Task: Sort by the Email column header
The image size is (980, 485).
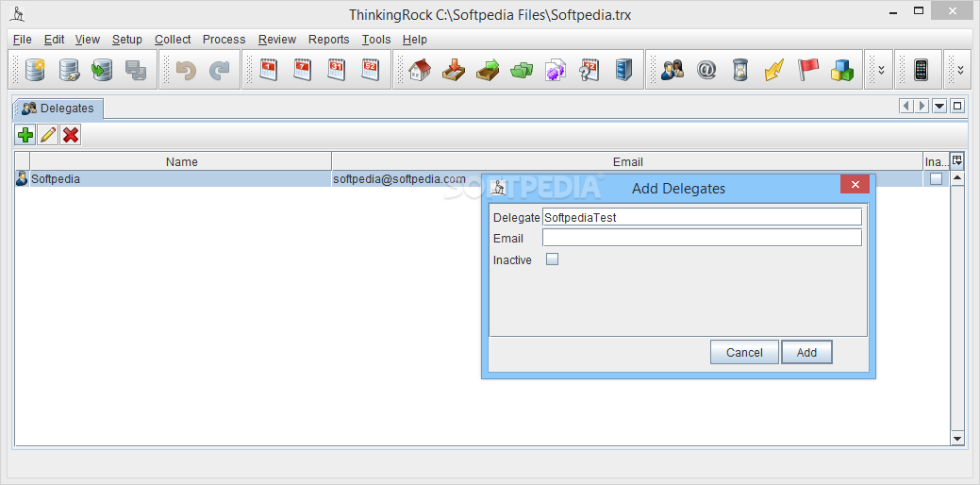Action: 627,162
